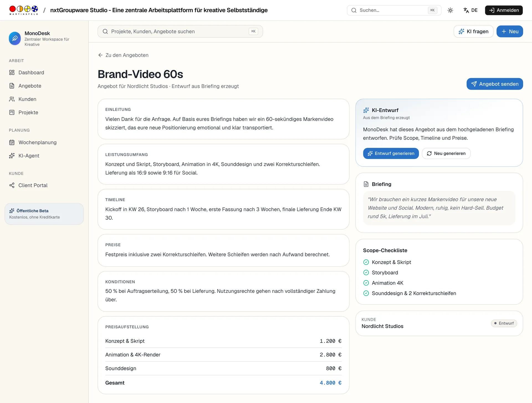Click the Angebot senden button

point(495,84)
